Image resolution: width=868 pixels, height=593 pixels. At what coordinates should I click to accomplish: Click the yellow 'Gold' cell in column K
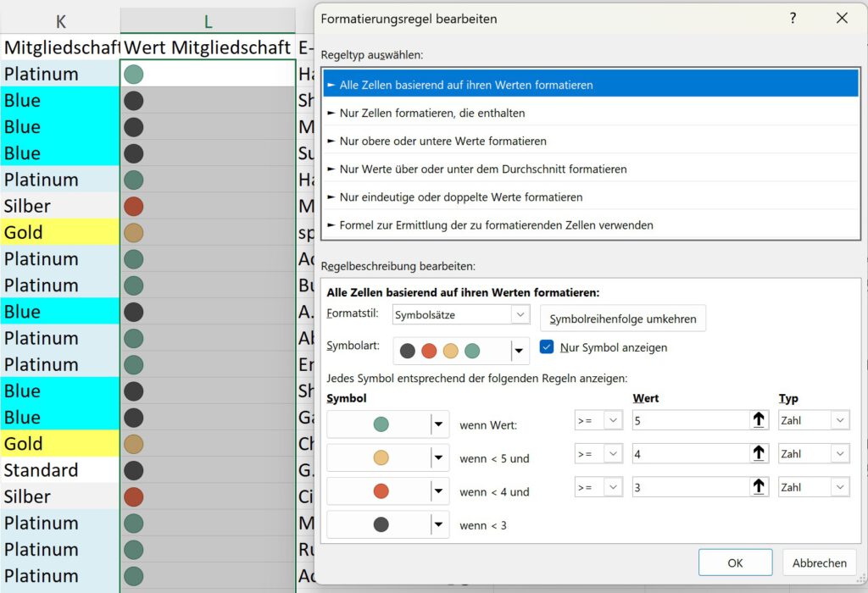59,232
